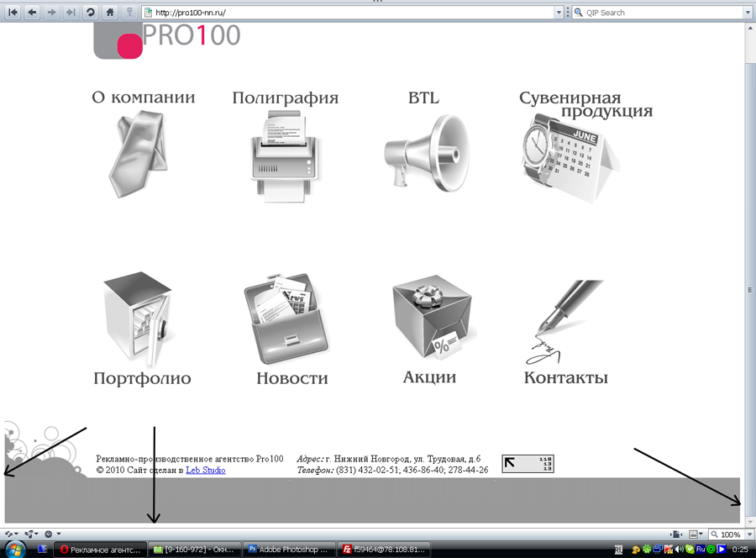The image size is (756, 558).
Task: Open the О компании section title
Action: tap(144, 98)
